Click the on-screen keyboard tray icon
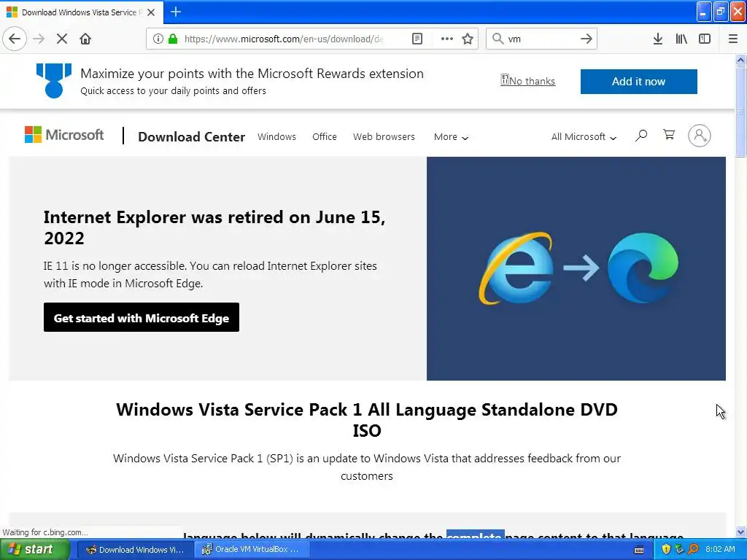Screen dimensions: 747x560 click(x=639, y=550)
